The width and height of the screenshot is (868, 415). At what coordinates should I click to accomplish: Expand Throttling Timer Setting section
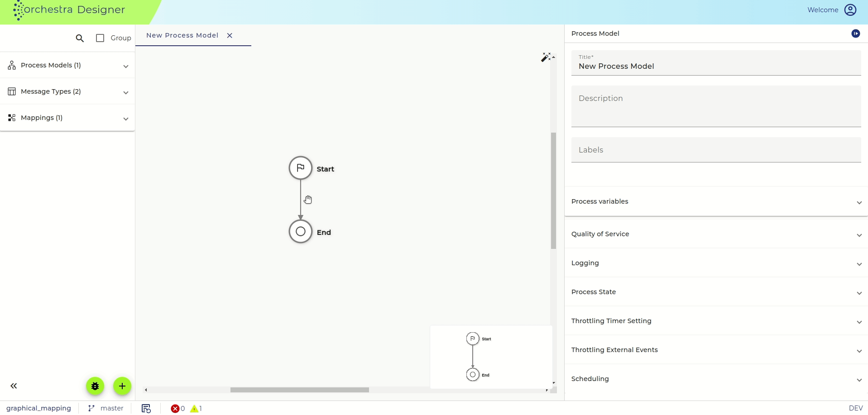(x=716, y=321)
